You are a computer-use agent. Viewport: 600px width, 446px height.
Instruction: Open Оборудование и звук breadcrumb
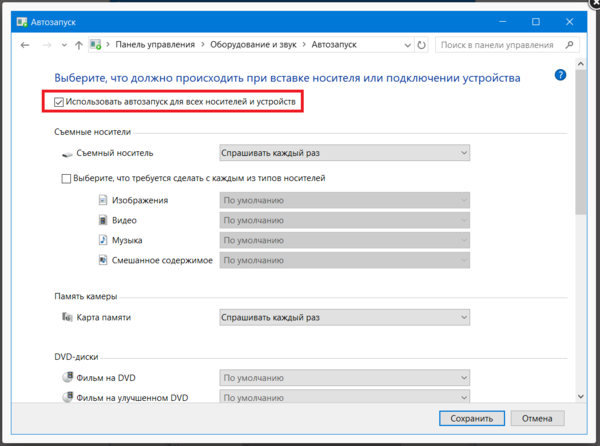[253, 45]
